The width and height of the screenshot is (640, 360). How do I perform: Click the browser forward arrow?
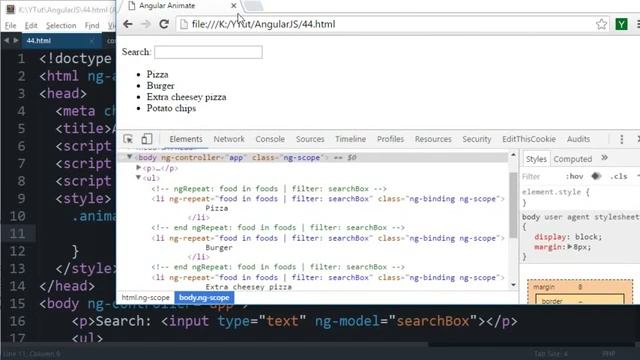(x=146, y=24)
